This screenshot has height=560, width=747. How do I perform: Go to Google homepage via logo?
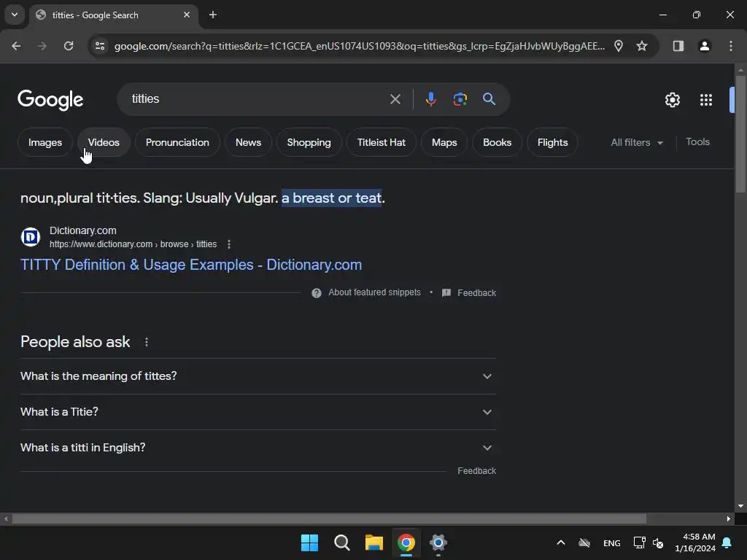click(x=50, y=100)
